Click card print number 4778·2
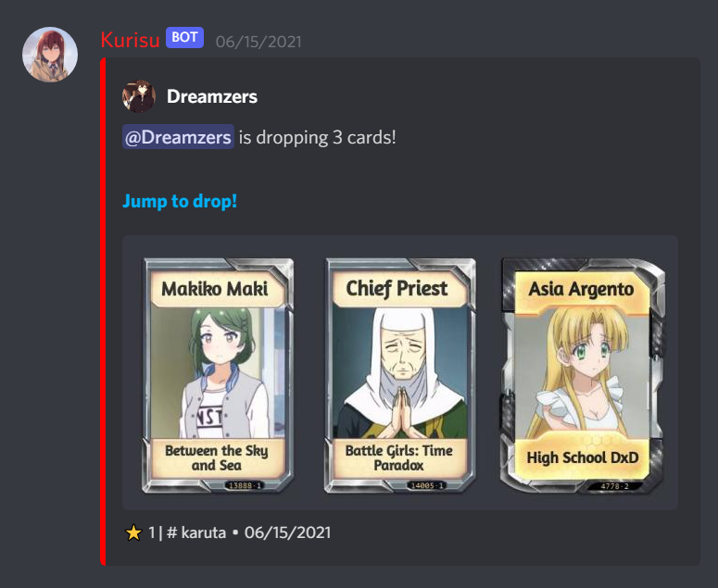Image resolution: width=718 pixels, height=588 pixels. tap(615, 486)
